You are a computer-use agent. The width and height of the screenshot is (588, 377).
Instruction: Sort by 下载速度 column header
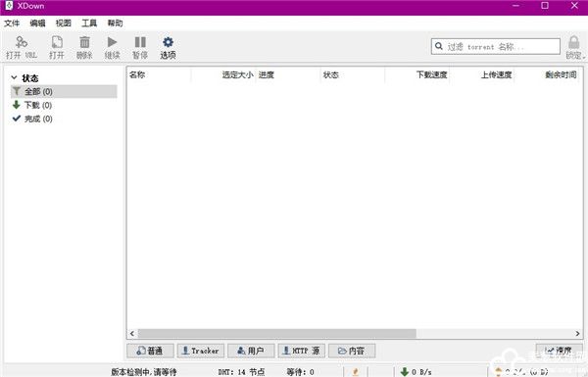(x=417, y=74)
